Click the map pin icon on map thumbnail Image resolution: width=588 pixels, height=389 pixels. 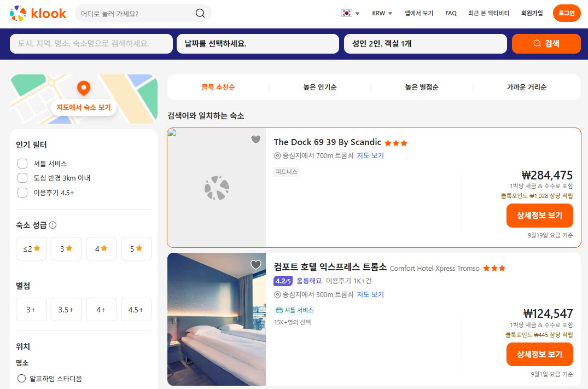click(x=84, y=88)
